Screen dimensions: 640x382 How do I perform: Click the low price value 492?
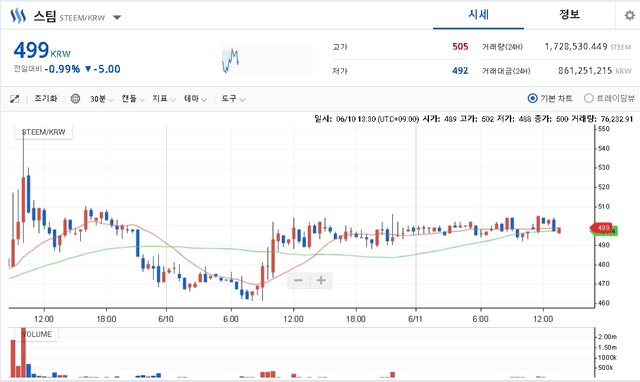(460, 71)
